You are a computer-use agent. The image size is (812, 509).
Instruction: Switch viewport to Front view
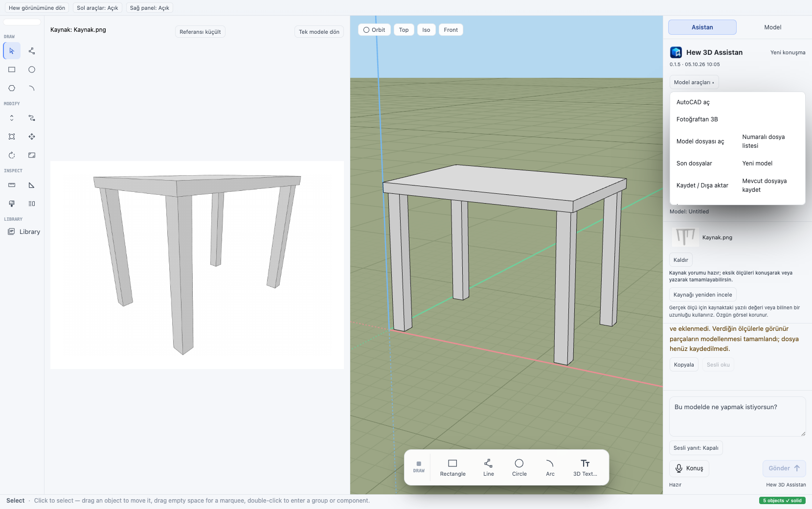[451, 30]
